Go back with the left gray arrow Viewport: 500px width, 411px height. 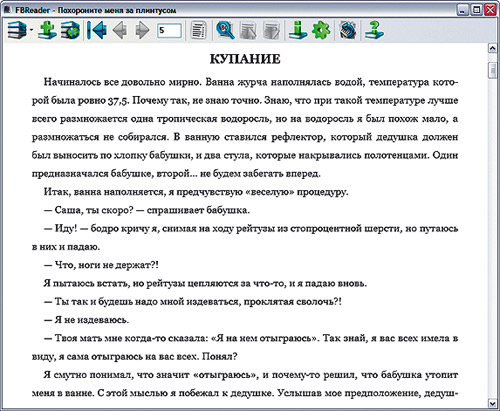pyautogui.click(x=120, y=30)
